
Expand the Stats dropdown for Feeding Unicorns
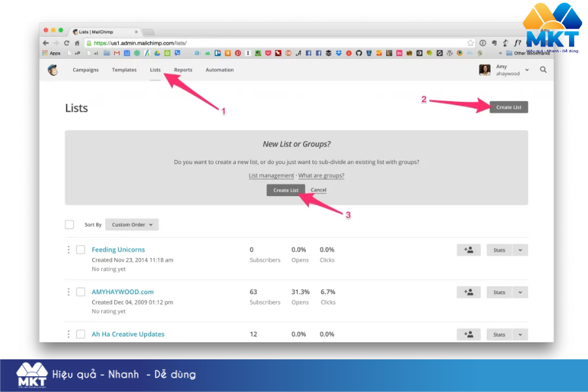pyautogui.click(x=521, y=250)
